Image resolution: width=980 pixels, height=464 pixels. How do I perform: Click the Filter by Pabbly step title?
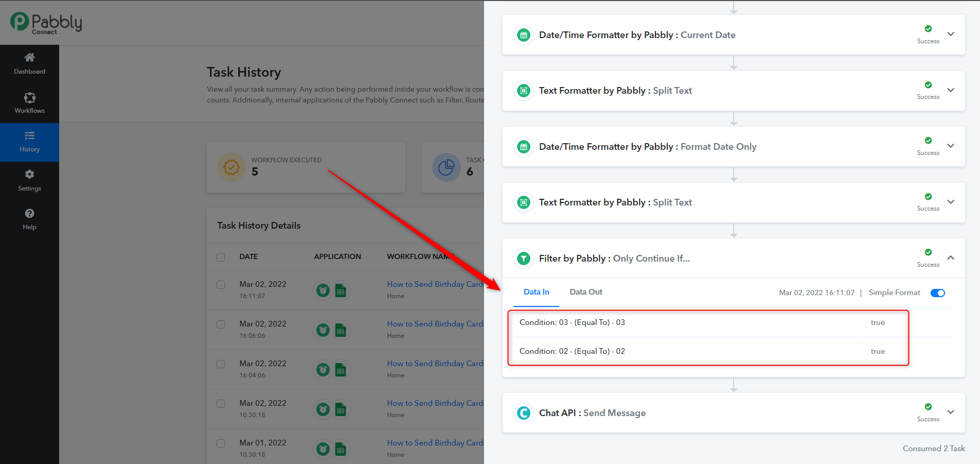614,259
